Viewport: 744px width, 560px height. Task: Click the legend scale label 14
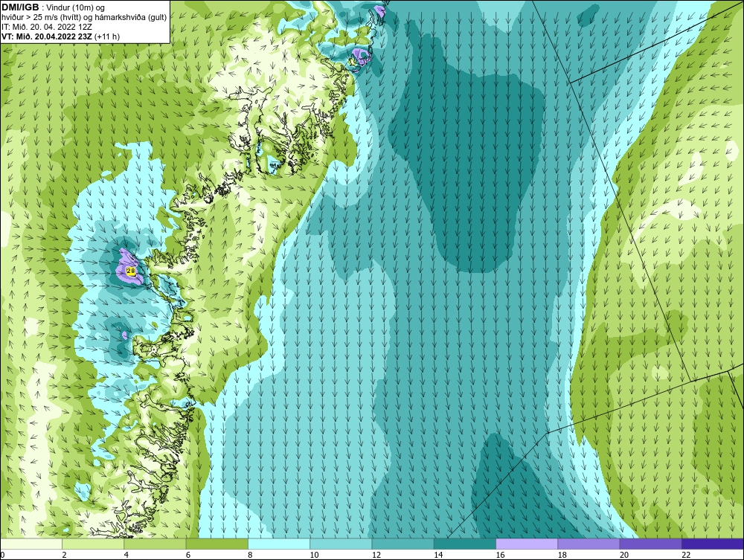[x=438, y=556]
